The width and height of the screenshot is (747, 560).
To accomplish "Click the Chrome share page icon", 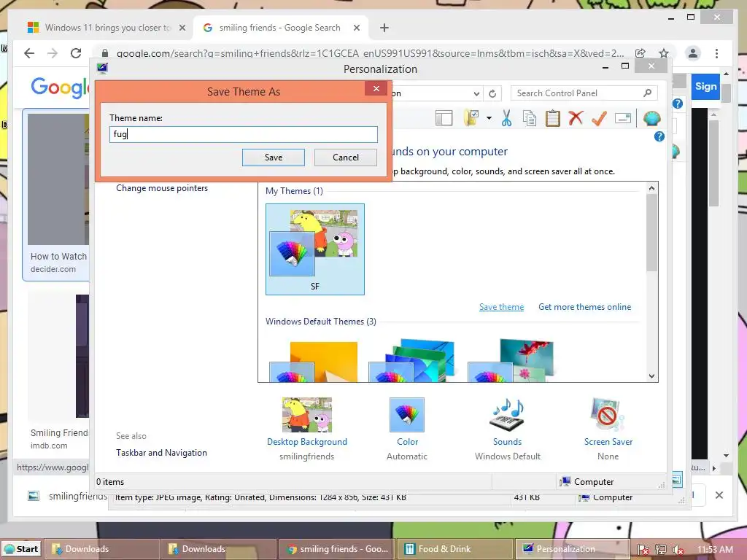I will click(640, 53).
